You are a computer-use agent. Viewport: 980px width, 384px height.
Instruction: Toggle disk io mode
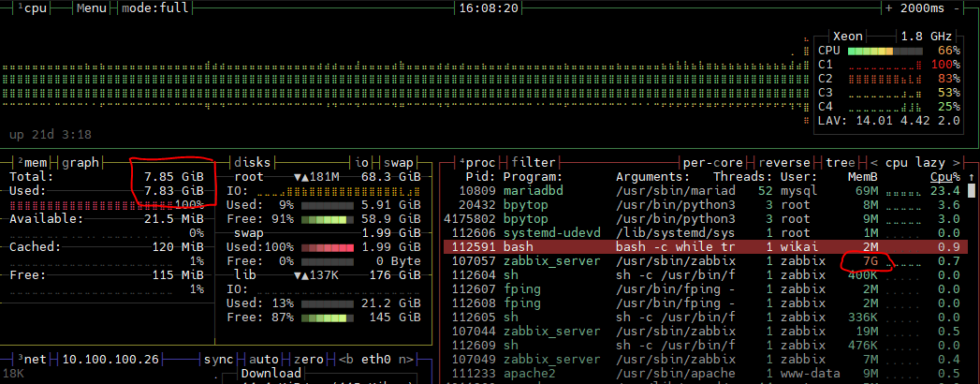[x=361, y=163]
